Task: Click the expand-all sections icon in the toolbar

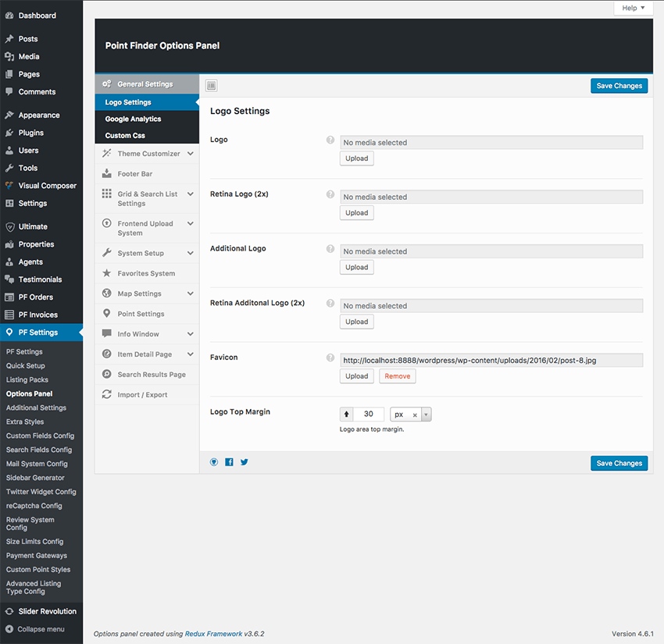Action: pos(212,86)
